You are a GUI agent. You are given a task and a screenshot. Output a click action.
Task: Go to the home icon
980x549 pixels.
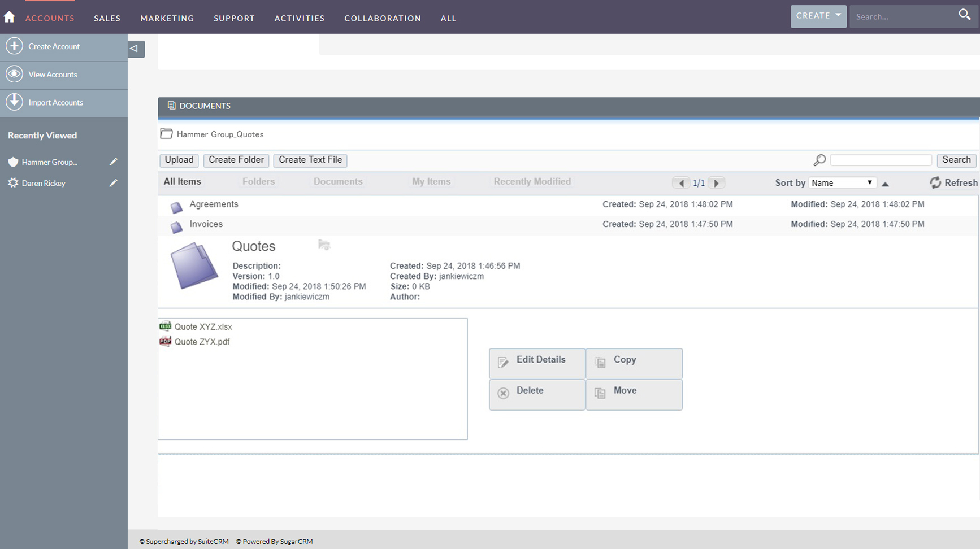9,17
